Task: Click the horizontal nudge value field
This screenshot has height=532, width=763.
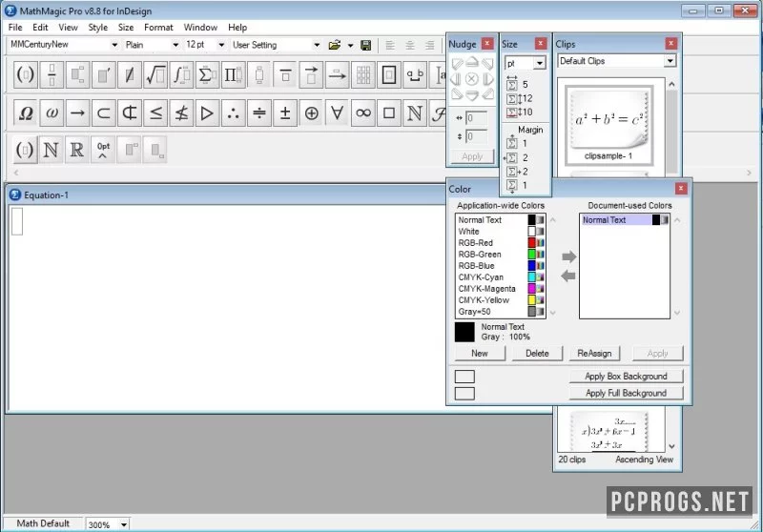Action: tap(476, 118)
